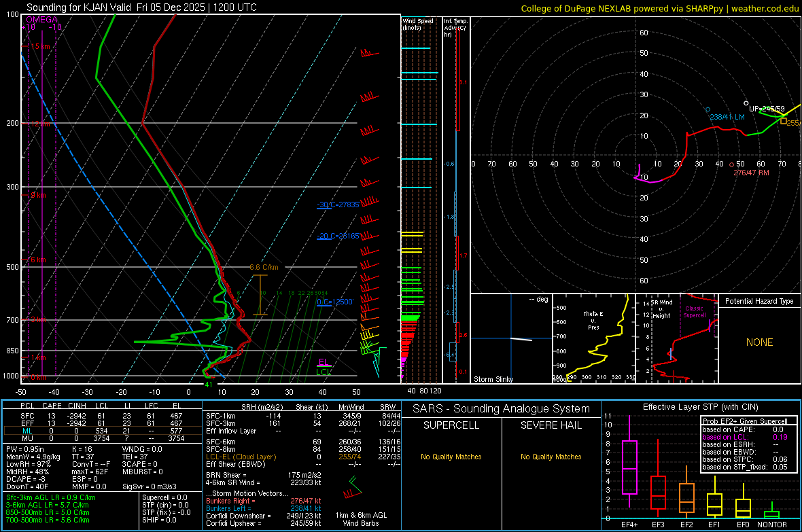The width and height of the screenshot is (802, 532).
Task: Click 'SARS - Sounding Analogue System' heading
Action: (x=501, y=409)
